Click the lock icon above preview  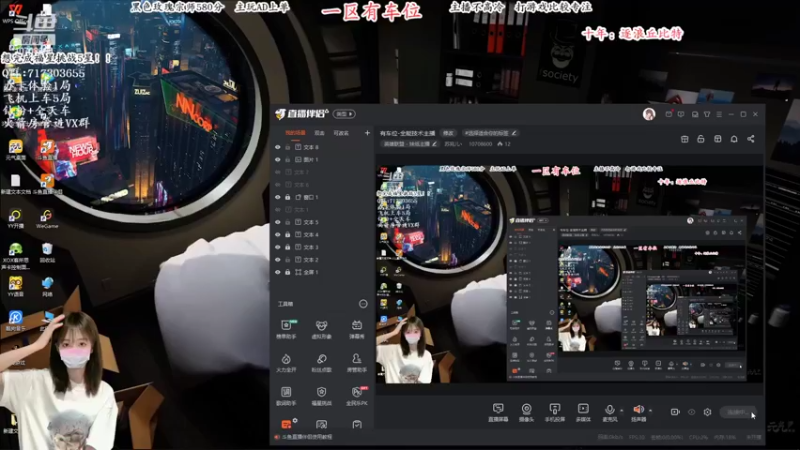[701, 139]
